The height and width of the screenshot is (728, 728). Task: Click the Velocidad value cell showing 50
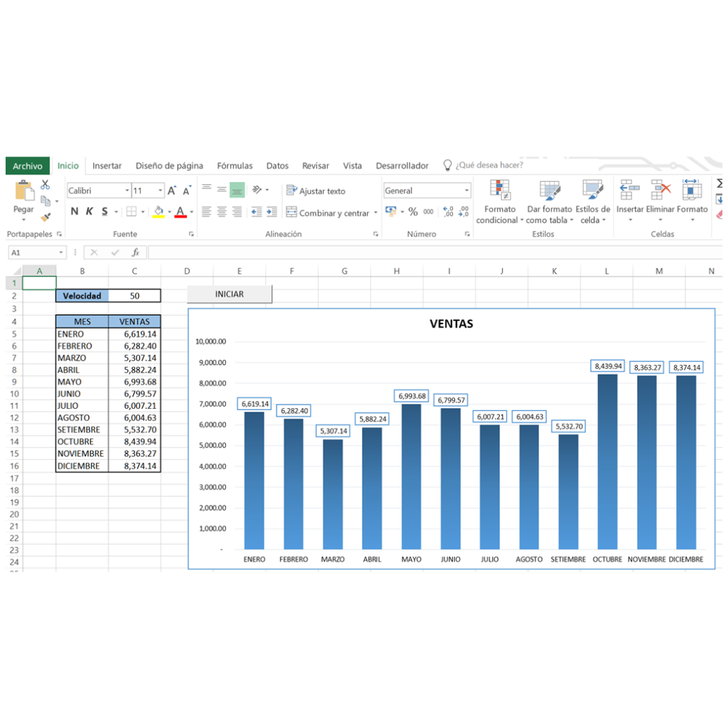pos(134,296)
